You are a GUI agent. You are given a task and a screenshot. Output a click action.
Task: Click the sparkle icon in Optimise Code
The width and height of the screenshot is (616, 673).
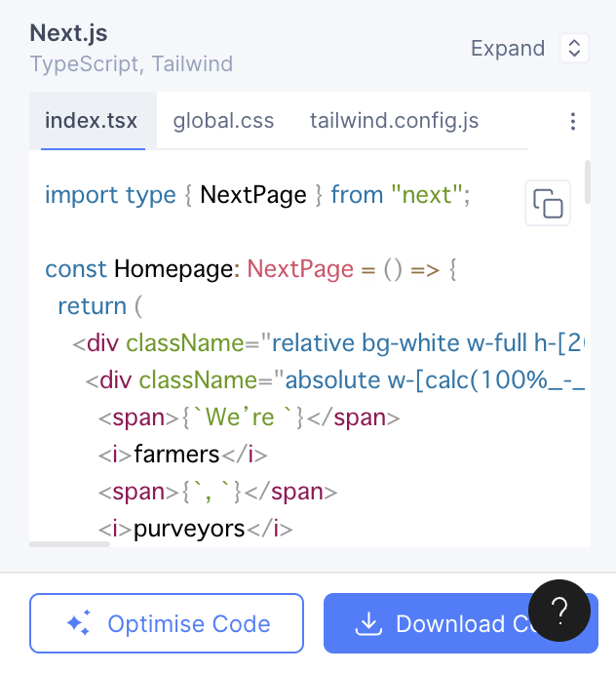79,622
